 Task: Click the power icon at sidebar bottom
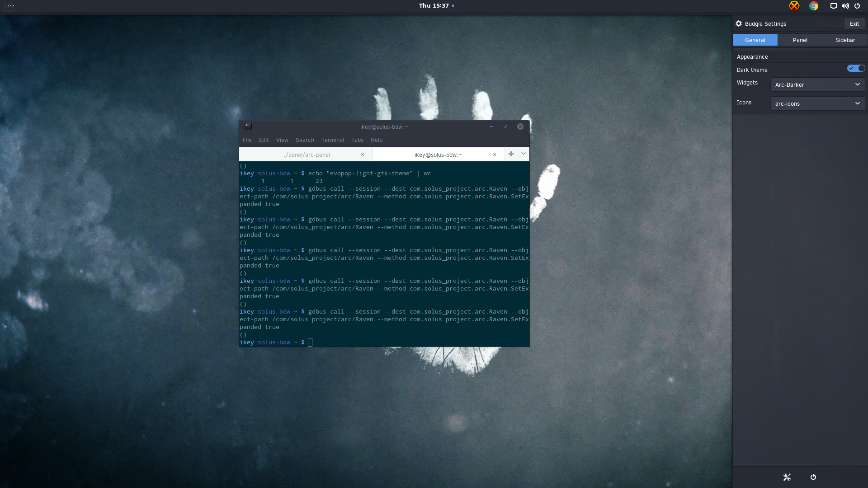point(813,477)
